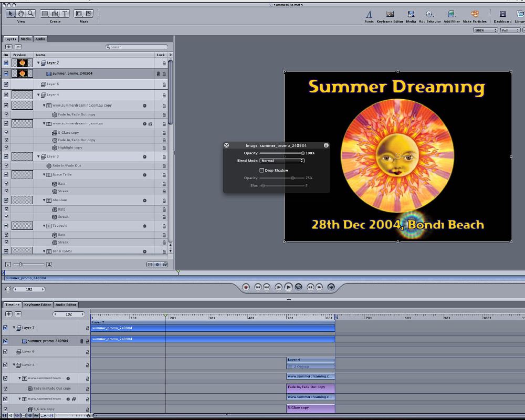This screenshot has height=420, width=525.
Task: Select the Text tool in Create group
Action: [x=65, y=14]
